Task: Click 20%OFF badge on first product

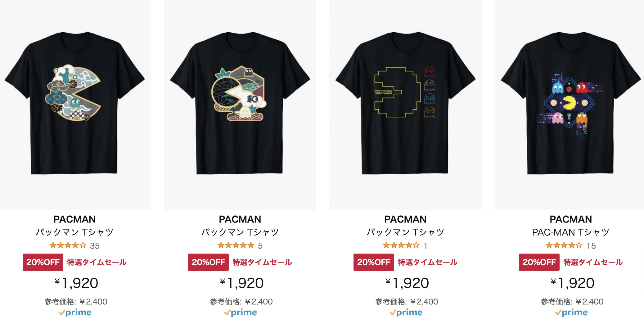Action: (43, 262)
